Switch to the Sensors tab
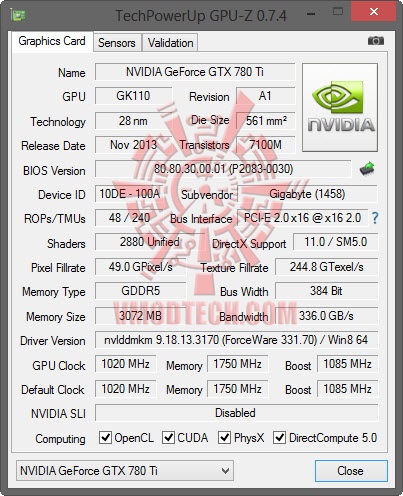Image resolution: width=403 pixels, height=496 pixels. [117, 43]
